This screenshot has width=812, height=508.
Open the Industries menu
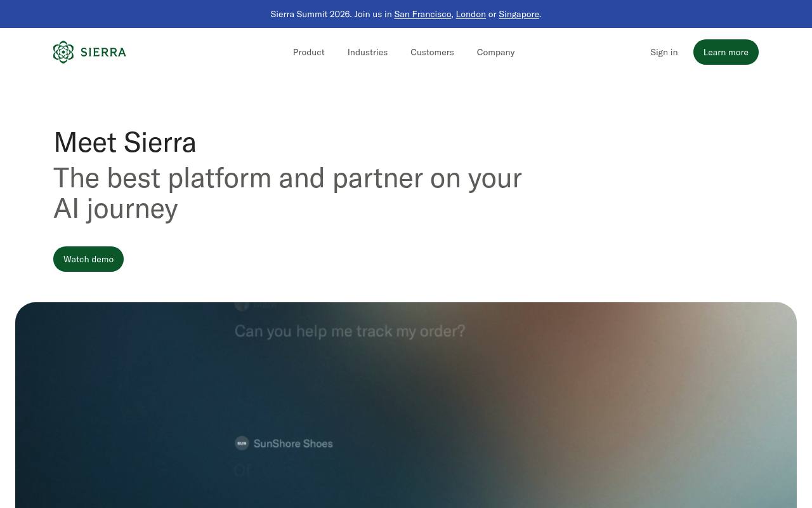coord(367,52)
